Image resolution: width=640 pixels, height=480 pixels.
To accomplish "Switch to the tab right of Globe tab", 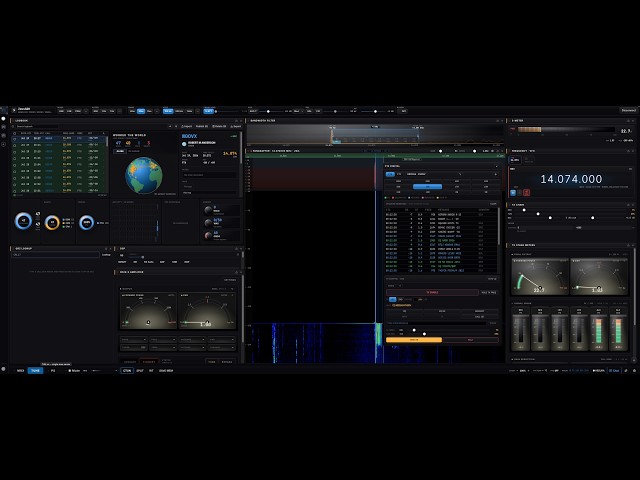I will click(134, 151).
